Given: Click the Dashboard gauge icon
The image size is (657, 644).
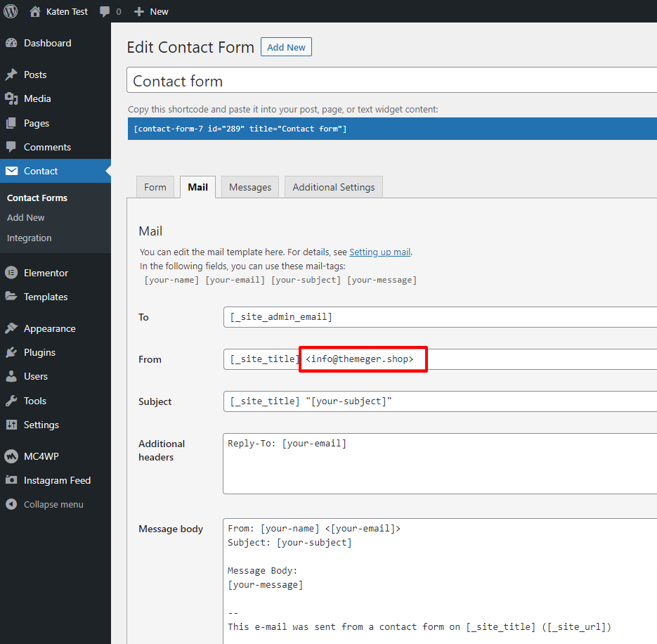Looking at the screenshot, I should click(11, 43).
